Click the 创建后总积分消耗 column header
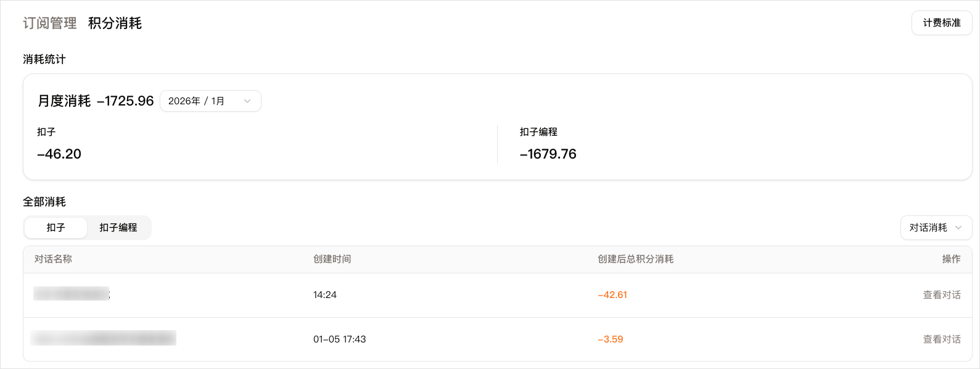This screenshot has width=980, height=369. 635,259
